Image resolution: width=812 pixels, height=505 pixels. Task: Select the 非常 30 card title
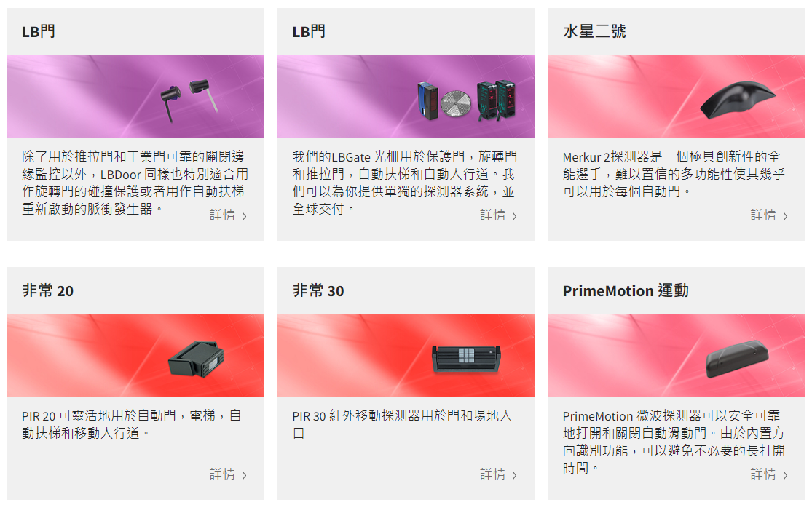pos(318,291)
